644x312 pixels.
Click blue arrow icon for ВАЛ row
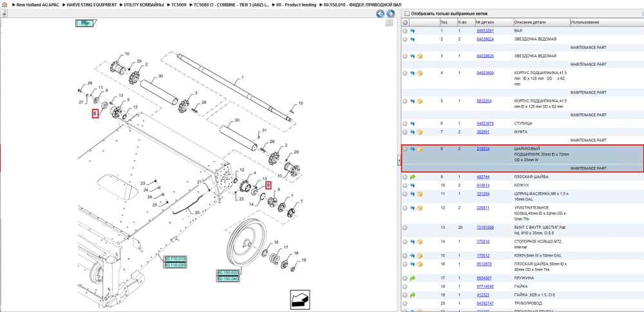(413, 31)
